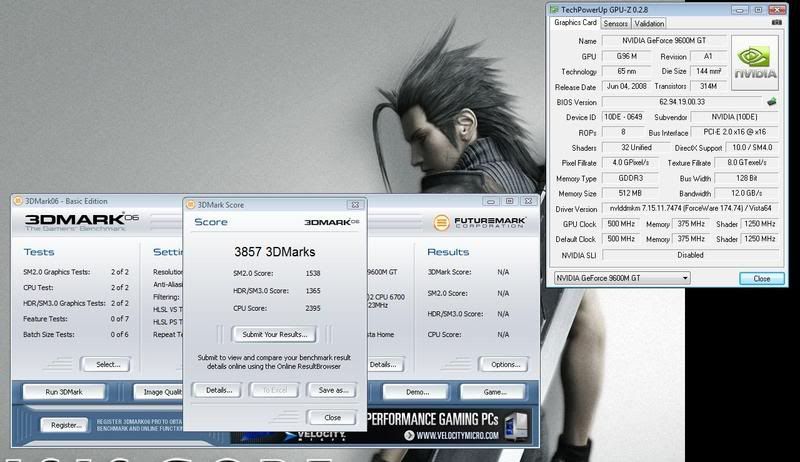
Task: Click the NVIDIA SLI Disabled field
Action: [690, 254]
